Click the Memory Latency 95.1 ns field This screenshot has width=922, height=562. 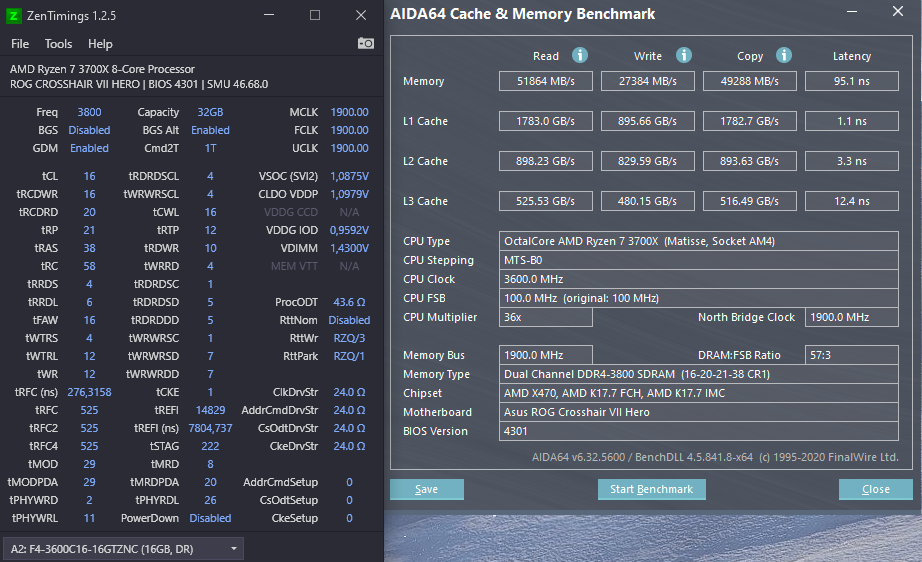(851, 81)
